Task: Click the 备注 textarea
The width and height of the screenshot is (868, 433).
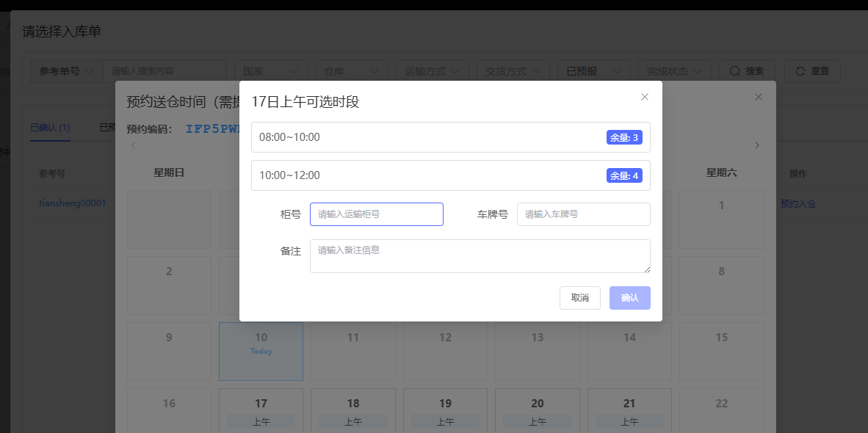Action: [480, 256]
